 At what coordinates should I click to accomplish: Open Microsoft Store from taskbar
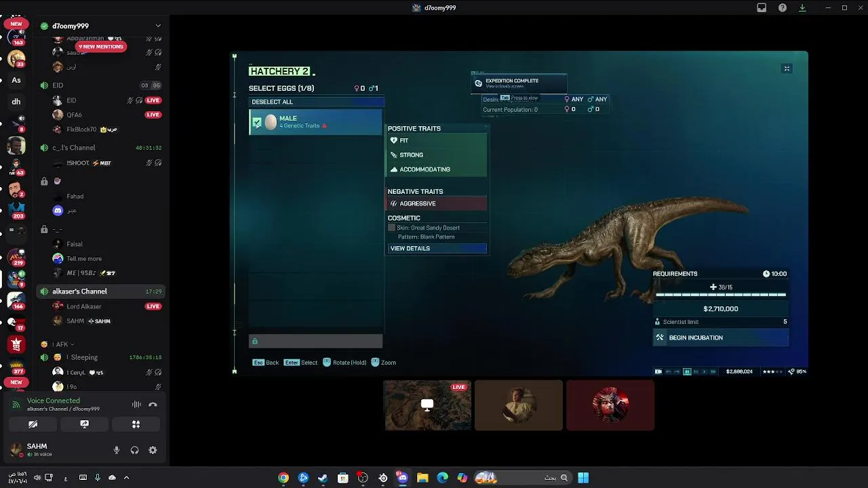(x=343, y=478)
